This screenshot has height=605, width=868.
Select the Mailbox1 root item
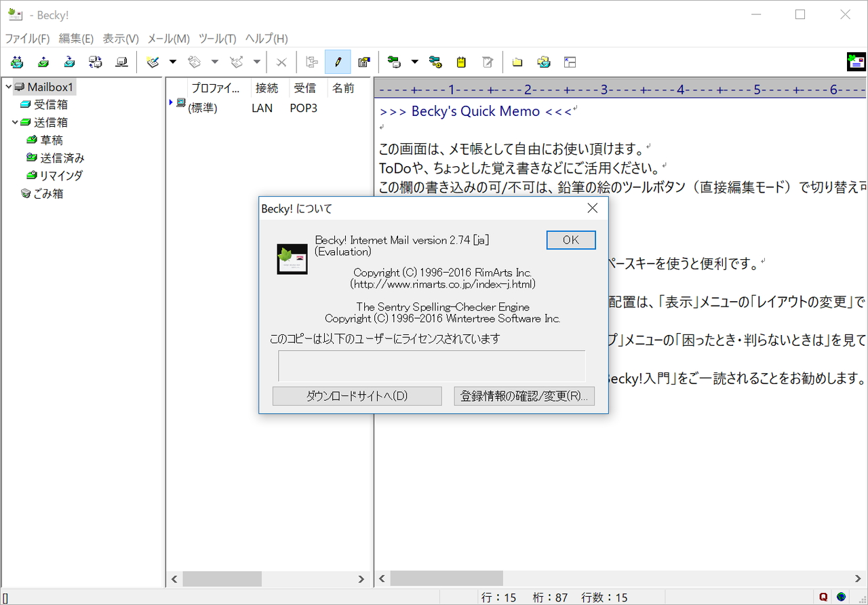tap(50, 87)
